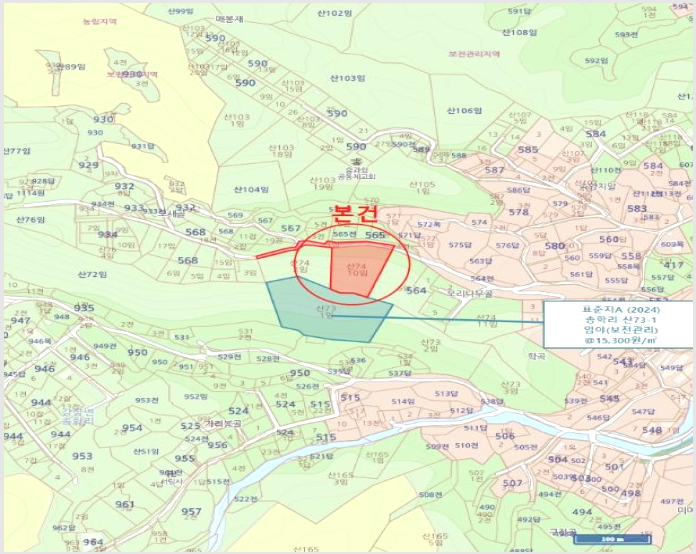Click the 513답 parcel label
The image size is (696, 554).
tap(446, 393)
